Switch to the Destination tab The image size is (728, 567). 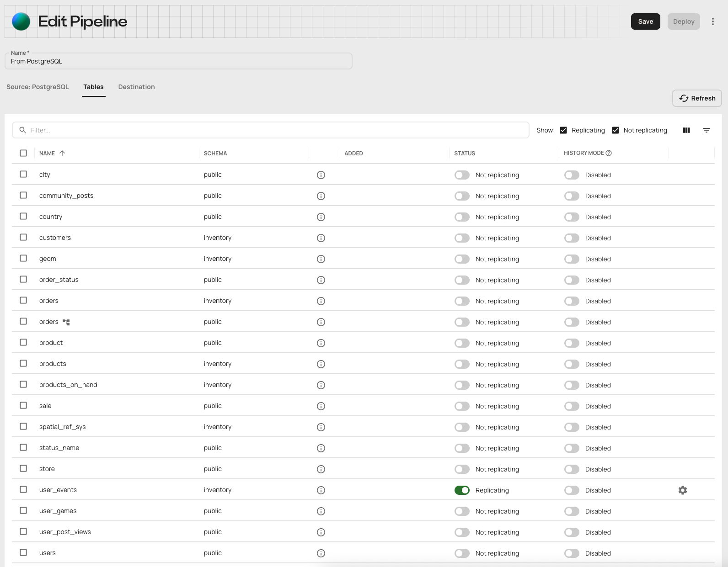click(x=136, y=87)
